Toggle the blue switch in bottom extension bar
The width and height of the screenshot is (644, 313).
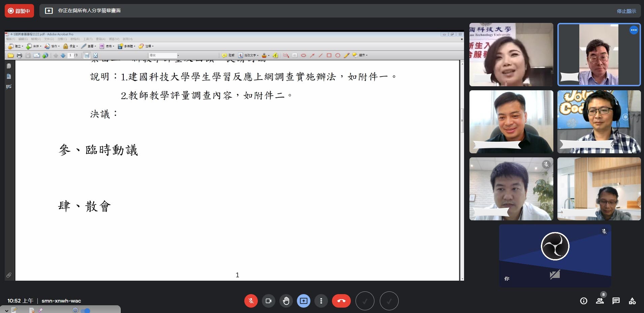pos(86,310)
